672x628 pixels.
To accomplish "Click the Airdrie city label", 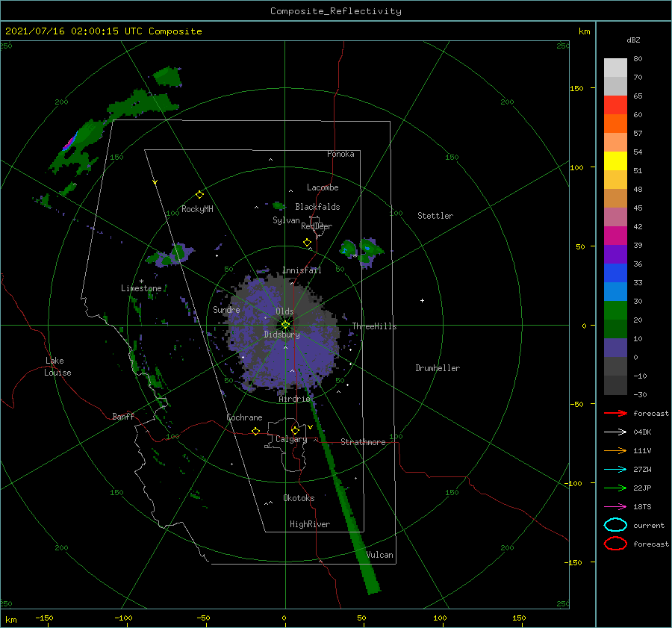I will click(x=294, y=399).
